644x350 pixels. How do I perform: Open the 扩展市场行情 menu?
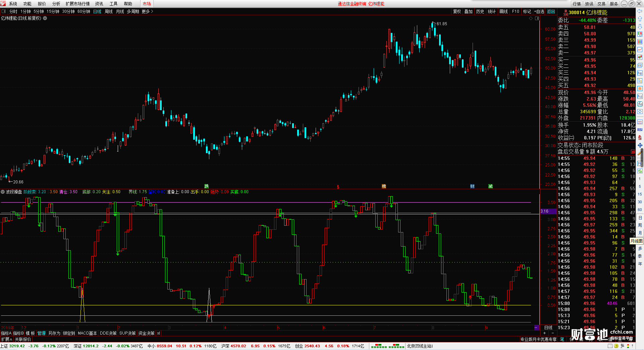(x=78, y=4)
